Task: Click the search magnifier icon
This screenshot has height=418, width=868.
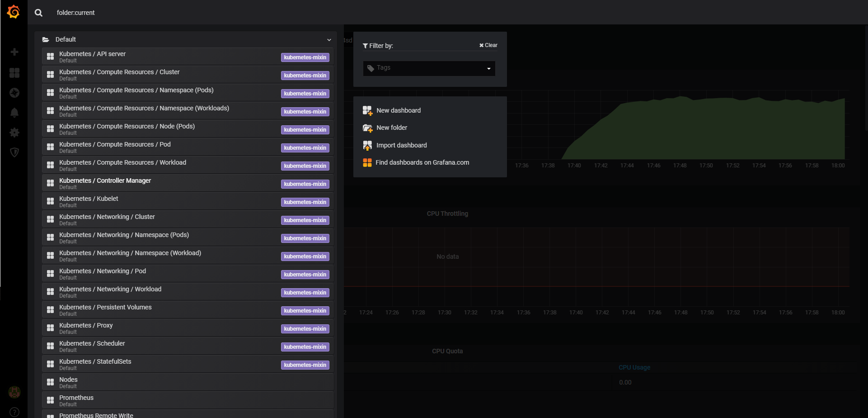Action: 39,13
